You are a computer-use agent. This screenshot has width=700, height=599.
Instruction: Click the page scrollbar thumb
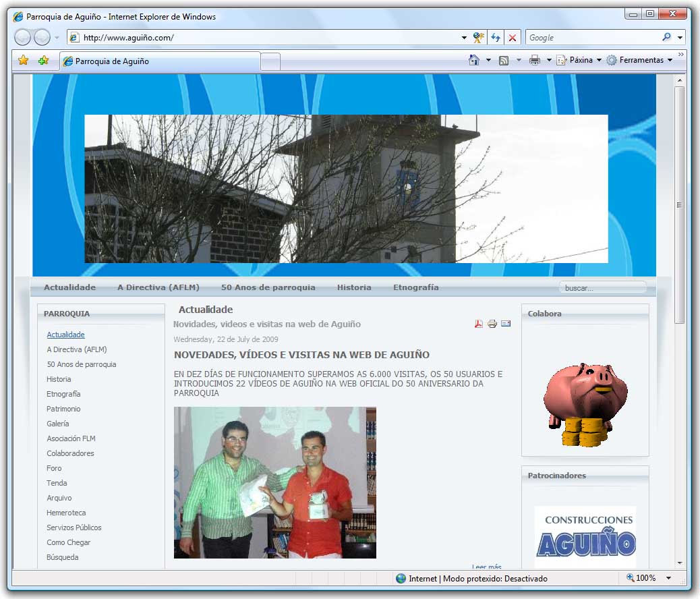[x=680, y=204]
